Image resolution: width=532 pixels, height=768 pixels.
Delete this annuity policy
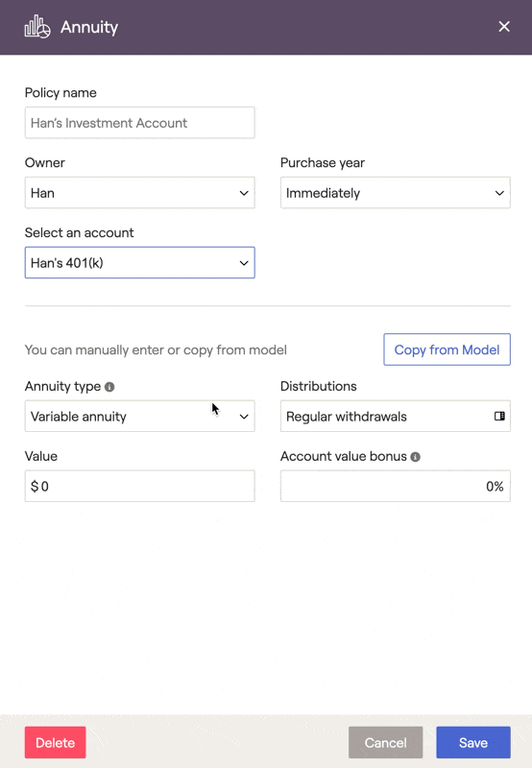pos(56,742)
